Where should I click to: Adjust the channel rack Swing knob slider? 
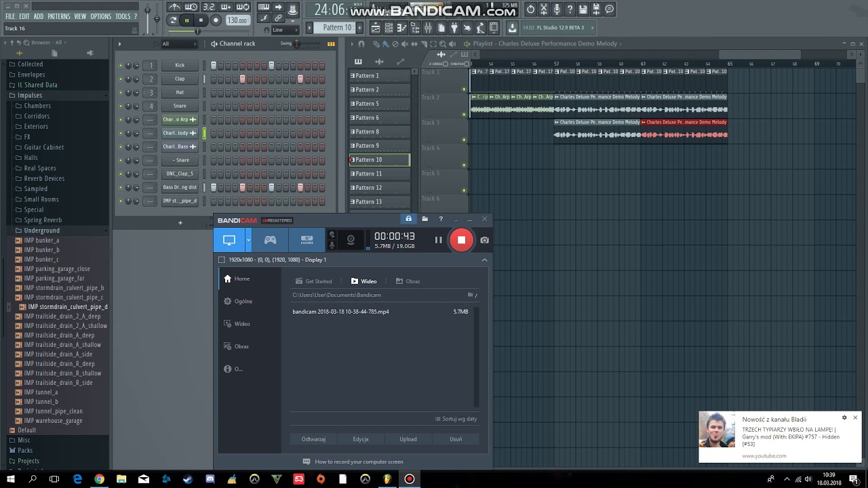click(x=296, y=44)
